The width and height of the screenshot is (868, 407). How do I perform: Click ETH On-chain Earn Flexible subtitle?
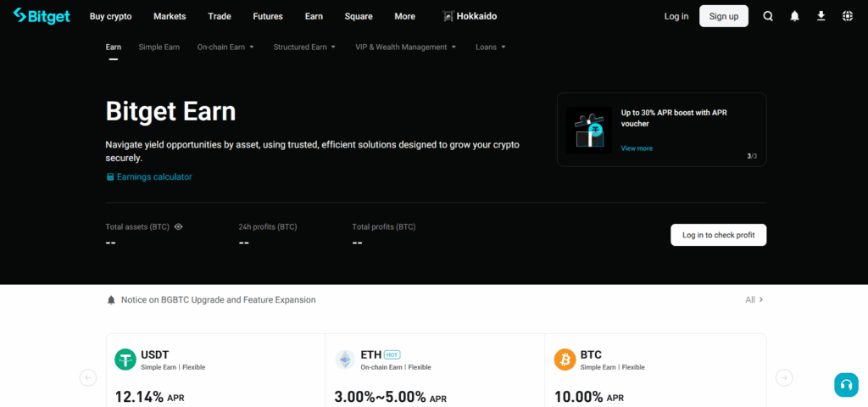tap(396, 367)
